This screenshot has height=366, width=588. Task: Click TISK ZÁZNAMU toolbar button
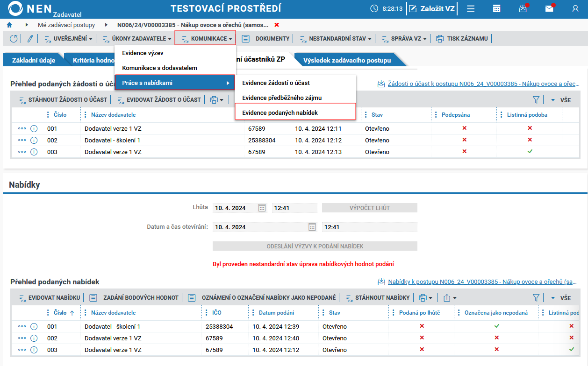[x=462, y=39]
